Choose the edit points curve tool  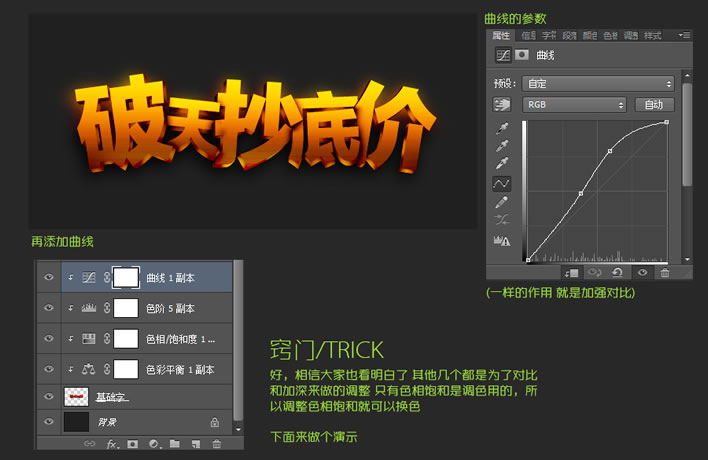click(502, 184)
